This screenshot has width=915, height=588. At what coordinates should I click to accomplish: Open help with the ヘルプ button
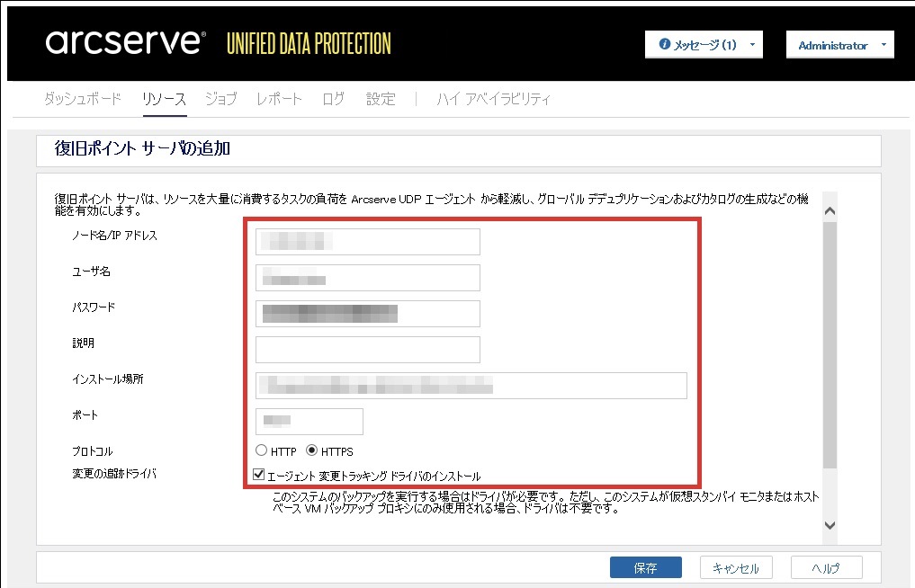click(x=826, y=567)
